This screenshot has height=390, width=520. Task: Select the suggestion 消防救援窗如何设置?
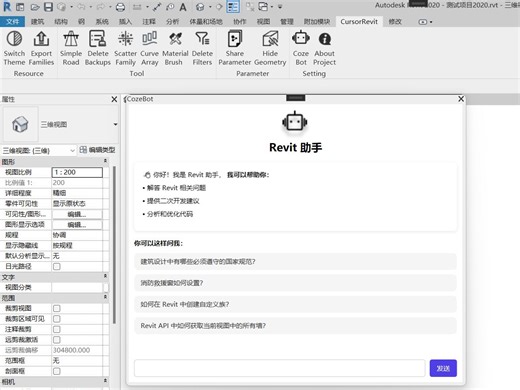tap(295, 283)
